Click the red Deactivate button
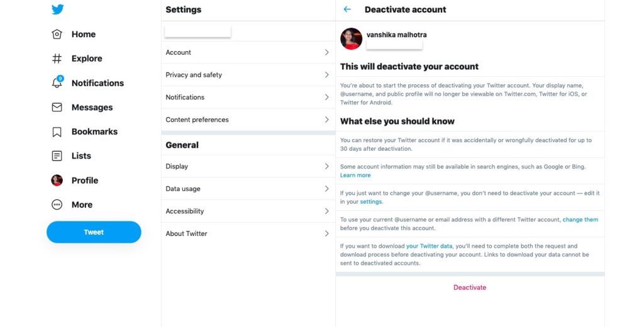This screenshot has height=327, width=644. pos(470,287)
